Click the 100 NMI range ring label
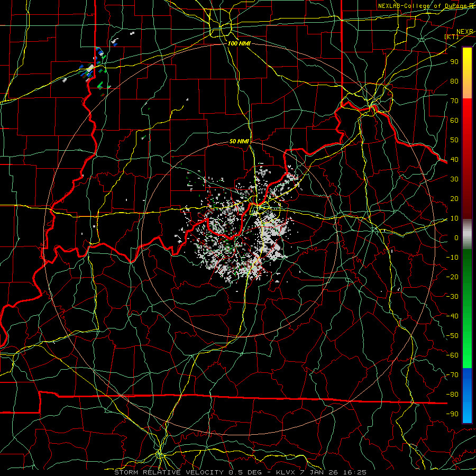Viewport: 476px width, 476px height. [x=239, y=43]
